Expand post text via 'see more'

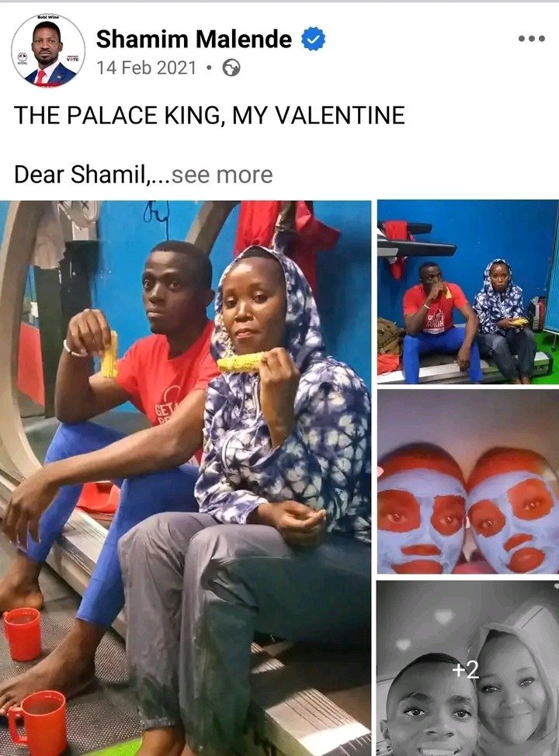coord(222,175)
